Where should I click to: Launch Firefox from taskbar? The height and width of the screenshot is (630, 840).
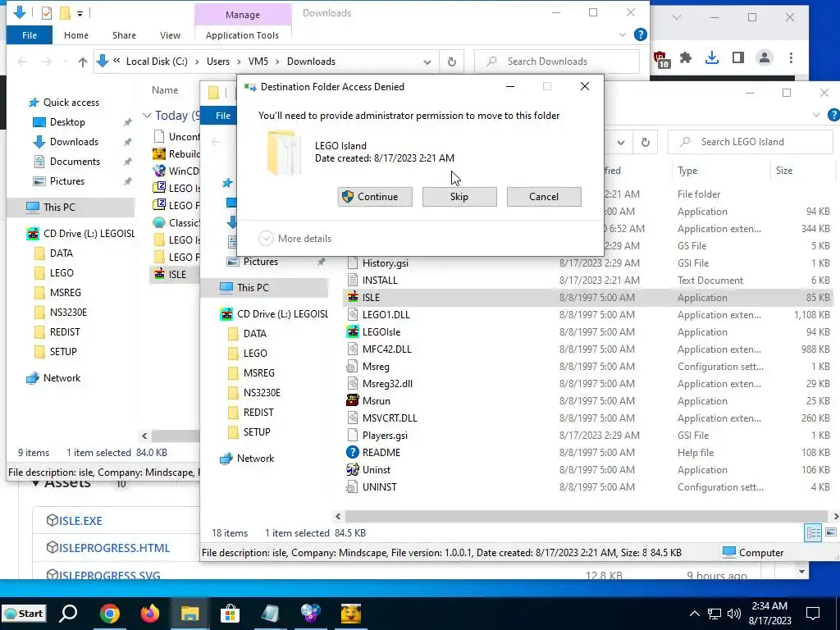tap(150, 614)
